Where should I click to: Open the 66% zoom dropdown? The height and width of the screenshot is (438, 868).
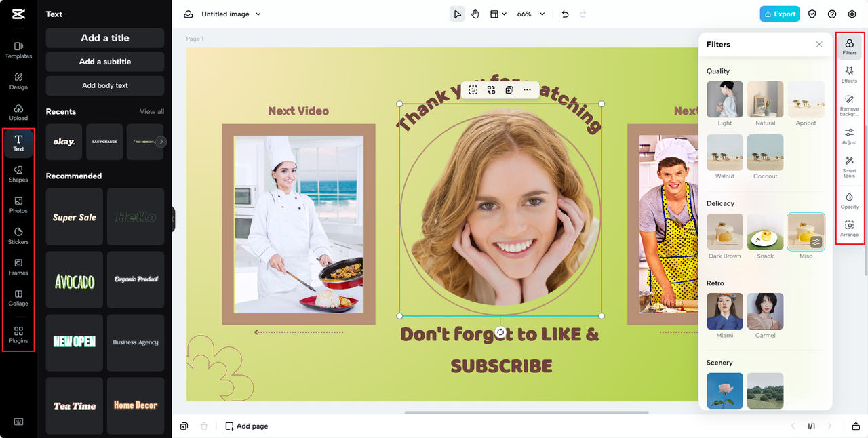pos(531,14)
